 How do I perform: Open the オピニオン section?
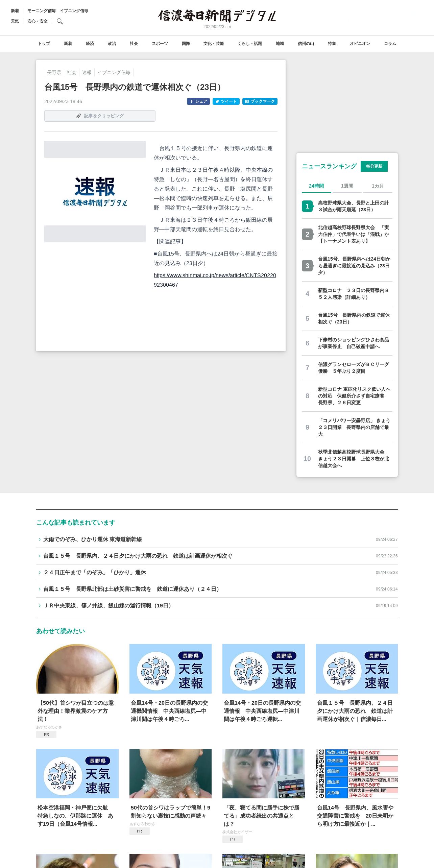click(x=360, y=44)
